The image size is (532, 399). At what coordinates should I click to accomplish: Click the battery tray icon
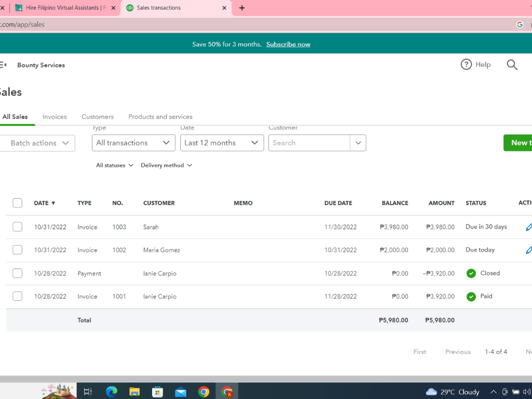[516, 392]
